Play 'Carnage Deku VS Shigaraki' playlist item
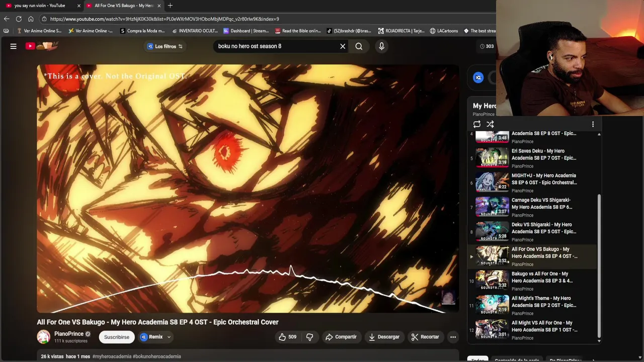The image size is (644, 362). pos(533,207)
